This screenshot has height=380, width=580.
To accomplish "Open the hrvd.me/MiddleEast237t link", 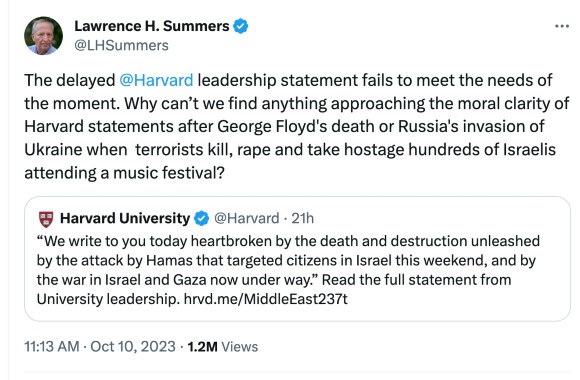I will point(266,299).
